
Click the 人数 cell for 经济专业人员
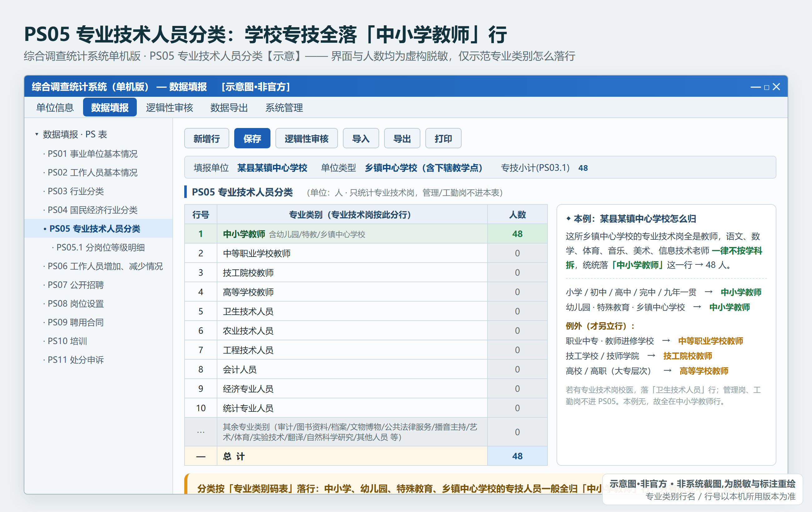pos(517,389)
